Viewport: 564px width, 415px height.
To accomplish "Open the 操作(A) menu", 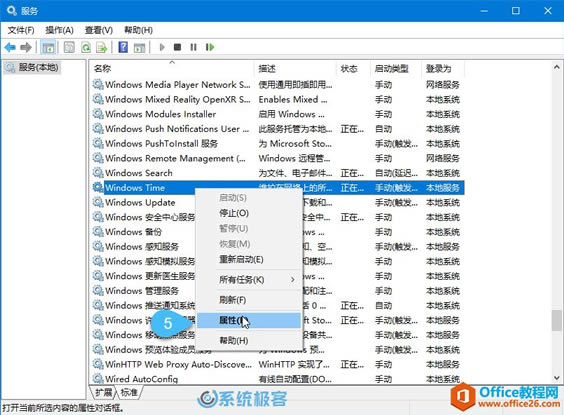I will pyautogui.click(x=59, y=30).
